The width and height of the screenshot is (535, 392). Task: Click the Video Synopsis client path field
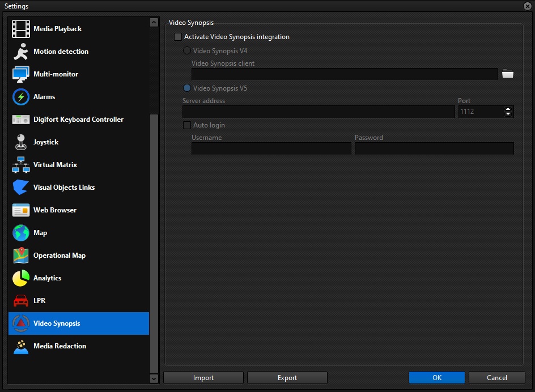coord(345,74)
